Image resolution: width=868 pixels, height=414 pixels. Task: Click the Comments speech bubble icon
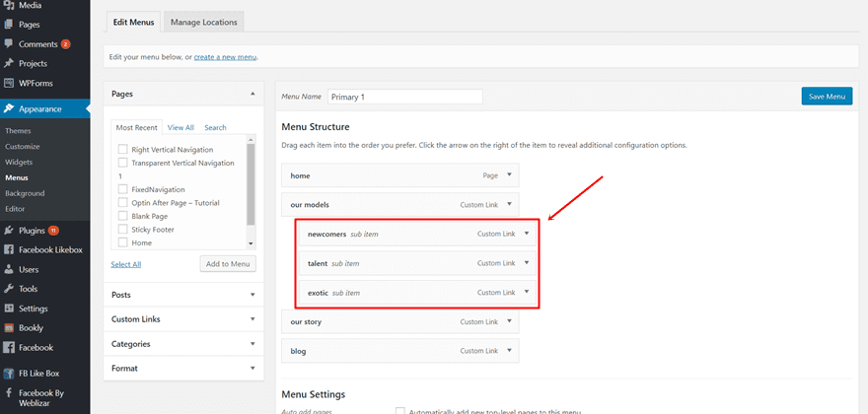point(9,44)
